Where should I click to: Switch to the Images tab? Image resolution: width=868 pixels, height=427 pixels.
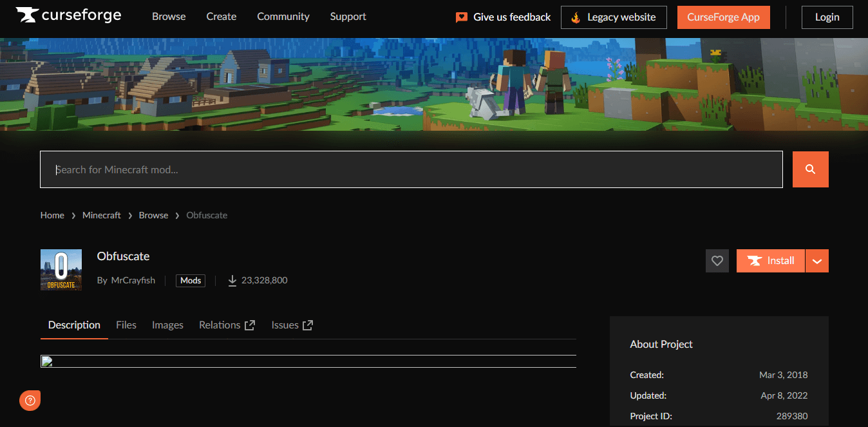point(167,325)
